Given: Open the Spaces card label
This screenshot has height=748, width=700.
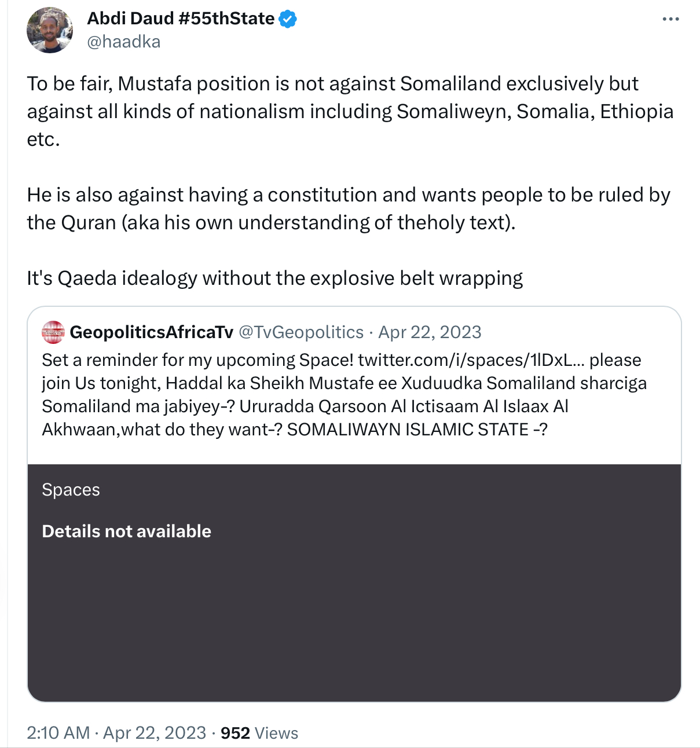Looking at the screenshot, I should [71, 490].
